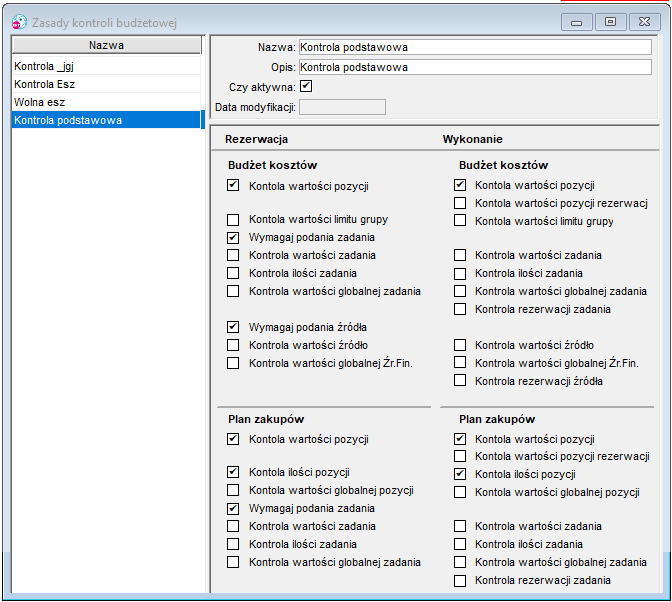Enable Wykonanie Plan zakupów 'Kontola wartości pozycji rezerwacji'
The height and width of the screenshot is (602, 672).
(x=460, y=456)
